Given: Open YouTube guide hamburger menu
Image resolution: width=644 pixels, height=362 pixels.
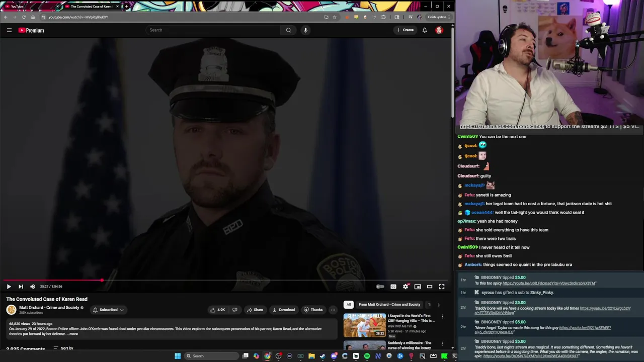Looking at the screenshot, I should point(9,30).
